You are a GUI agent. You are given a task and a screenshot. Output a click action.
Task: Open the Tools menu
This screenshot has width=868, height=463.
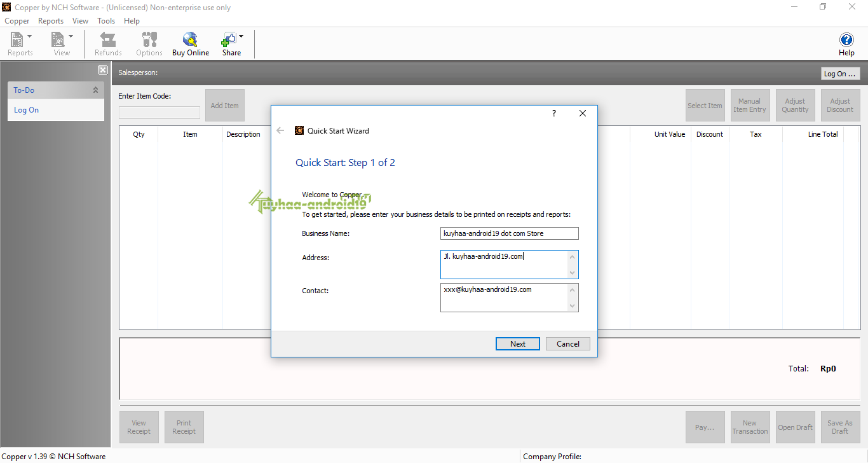coord(106,21)
